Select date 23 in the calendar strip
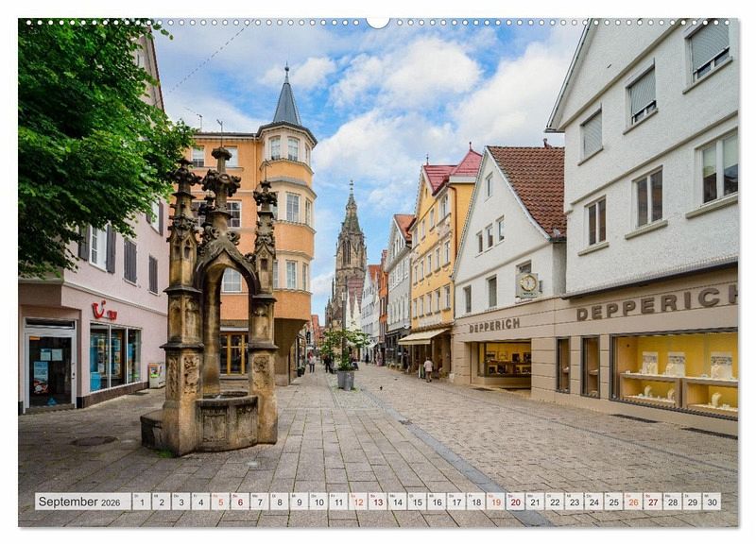This screenshot has width=756, height=545. (x=575, y=502)
